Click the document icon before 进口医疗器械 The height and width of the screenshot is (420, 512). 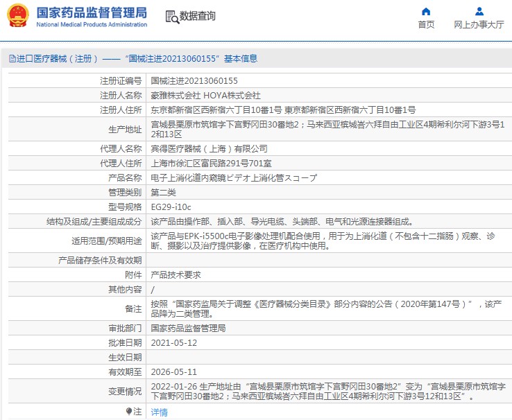12,59
